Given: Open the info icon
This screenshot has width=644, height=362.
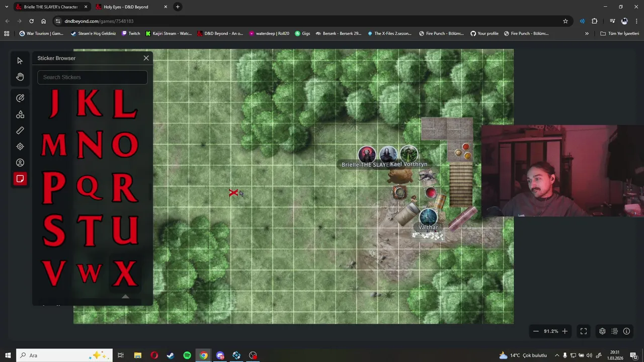Looking at the screenshot, I should 626,331.
